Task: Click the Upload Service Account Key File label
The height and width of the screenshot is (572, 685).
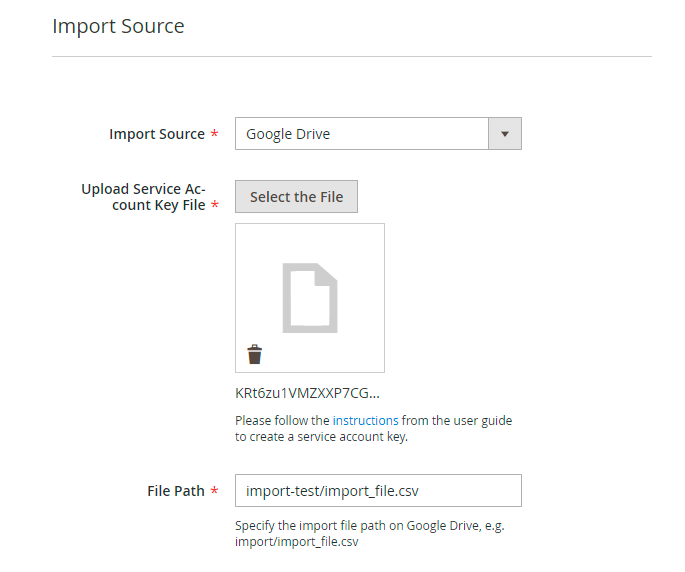Action: (x=144, y=197)
